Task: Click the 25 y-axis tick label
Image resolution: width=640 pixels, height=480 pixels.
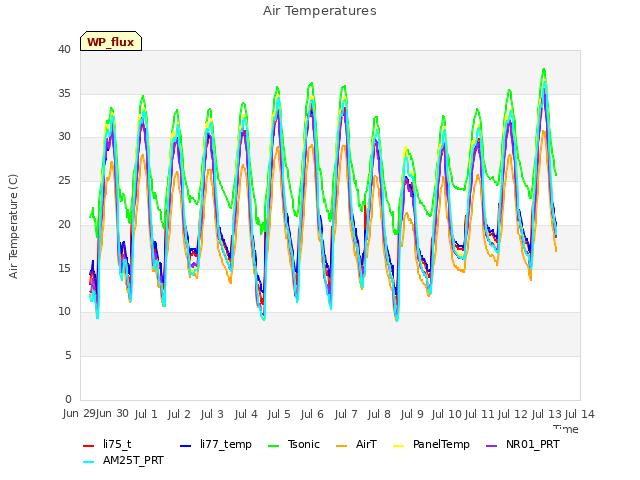Action: click(64, 181)
